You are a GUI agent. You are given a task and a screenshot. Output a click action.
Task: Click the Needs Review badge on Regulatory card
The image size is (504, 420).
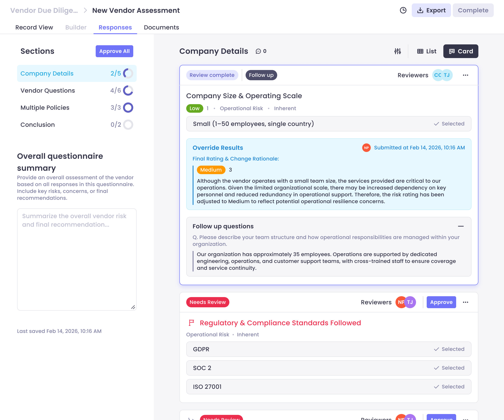point(208,302)
